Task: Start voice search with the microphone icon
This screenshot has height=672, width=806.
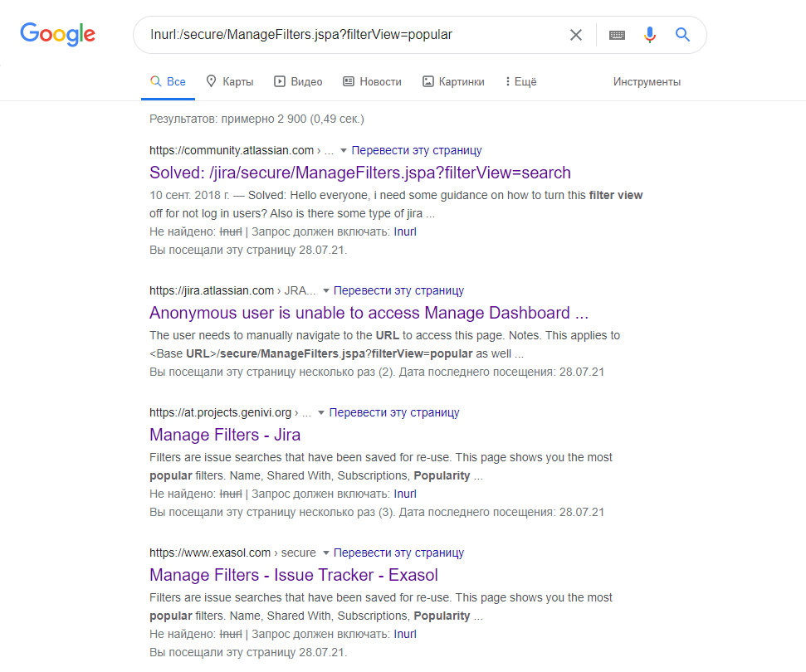Action: 649,35
